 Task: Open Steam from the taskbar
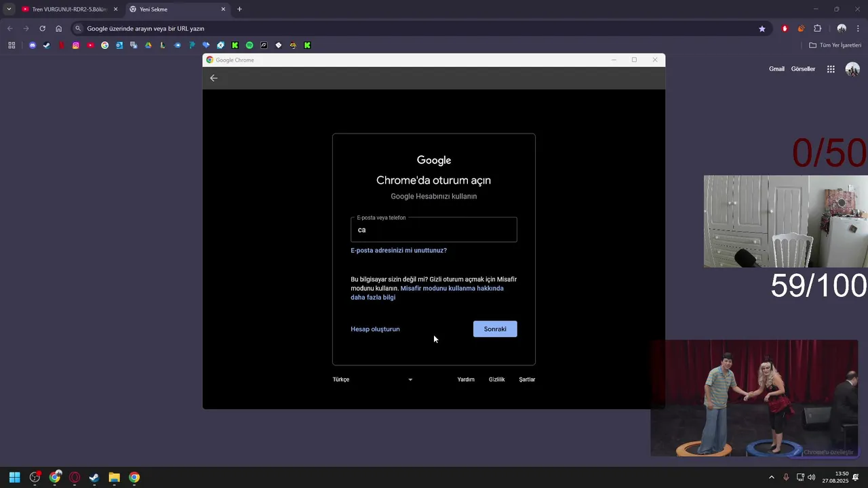click(94, 477)
